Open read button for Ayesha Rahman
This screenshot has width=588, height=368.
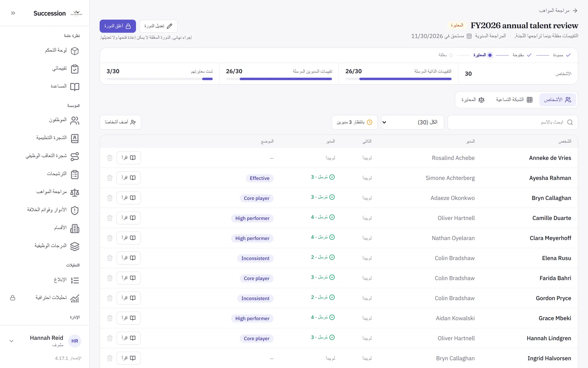[128, 178]
